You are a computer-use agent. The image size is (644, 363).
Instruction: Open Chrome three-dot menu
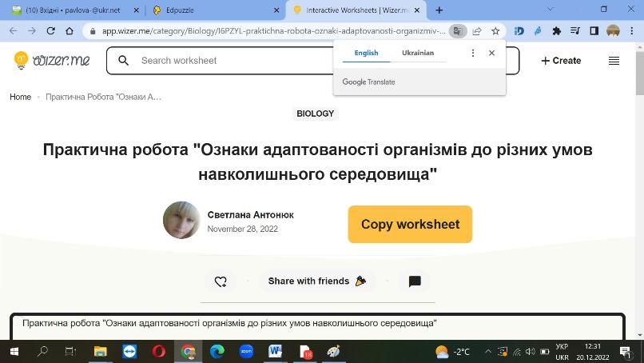click(x=632, y=31)
